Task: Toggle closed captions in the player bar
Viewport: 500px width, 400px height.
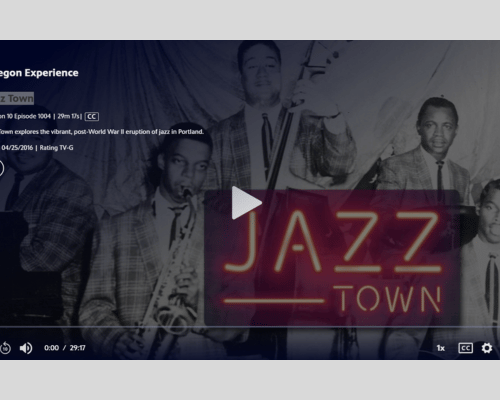Action: tap(465, 348)
